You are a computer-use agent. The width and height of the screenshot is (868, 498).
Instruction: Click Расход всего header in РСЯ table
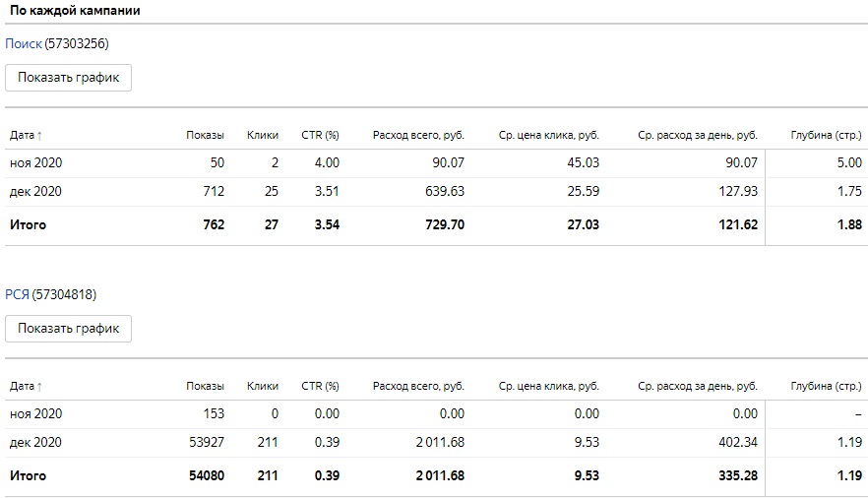[x=418, y=387]
